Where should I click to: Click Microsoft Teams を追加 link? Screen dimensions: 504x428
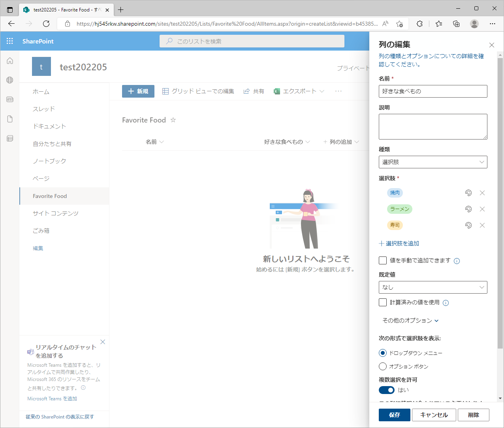(52, 399)
